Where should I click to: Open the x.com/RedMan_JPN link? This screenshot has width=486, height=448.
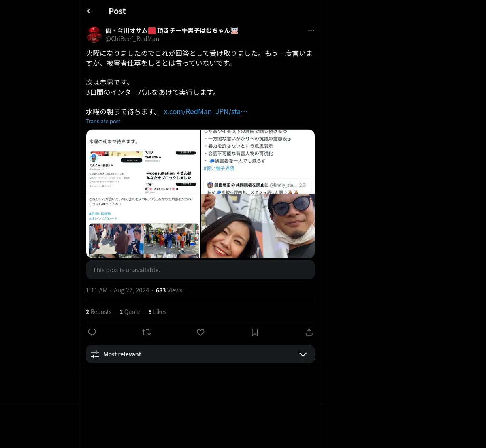point(205,111)
